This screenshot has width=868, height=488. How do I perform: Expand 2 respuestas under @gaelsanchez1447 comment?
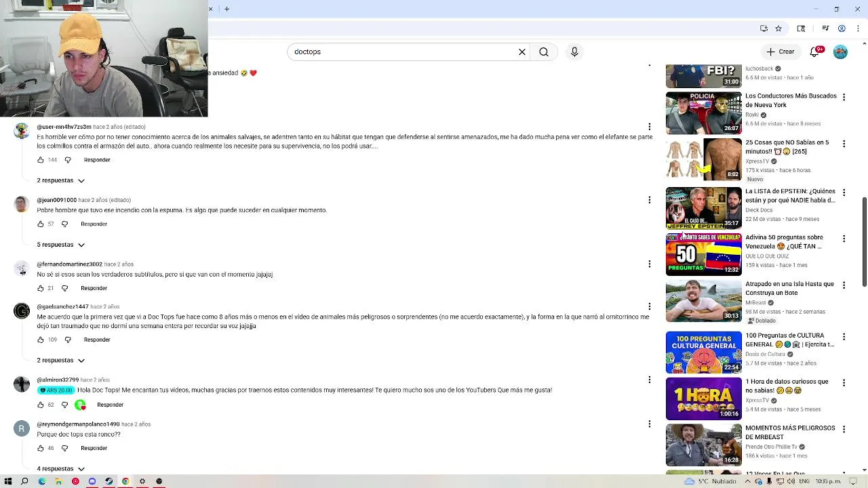tap(61, 360)
